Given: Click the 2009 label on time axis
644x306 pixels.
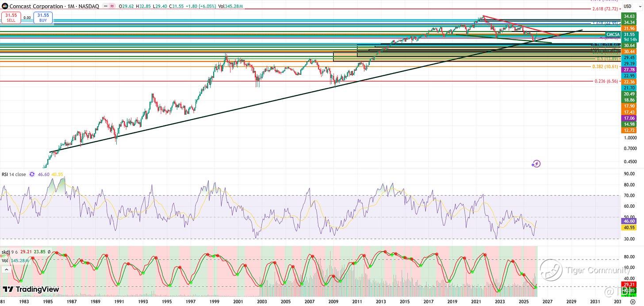Looking at the screenshot, I should (x=333, y=301).
